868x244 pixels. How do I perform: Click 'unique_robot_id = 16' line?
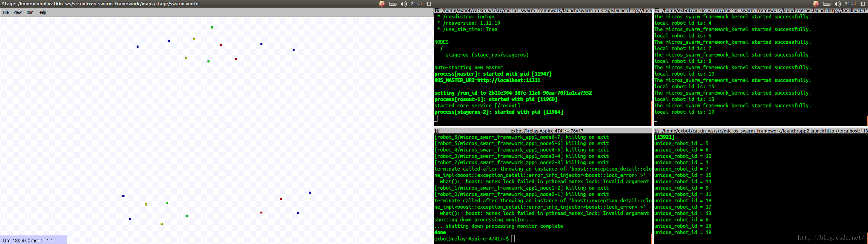click(x=683, y=226)
